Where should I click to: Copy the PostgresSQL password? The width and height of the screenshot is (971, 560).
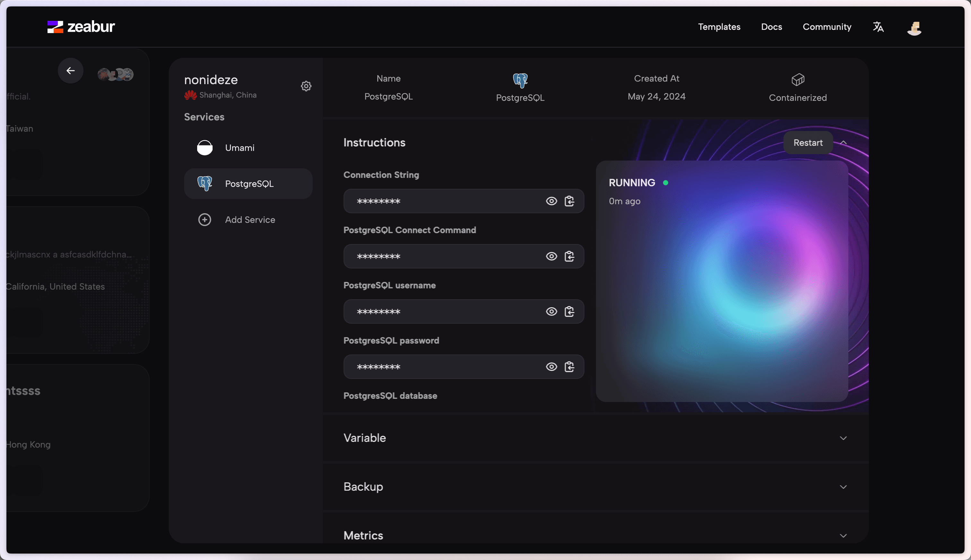coord(569,367)
